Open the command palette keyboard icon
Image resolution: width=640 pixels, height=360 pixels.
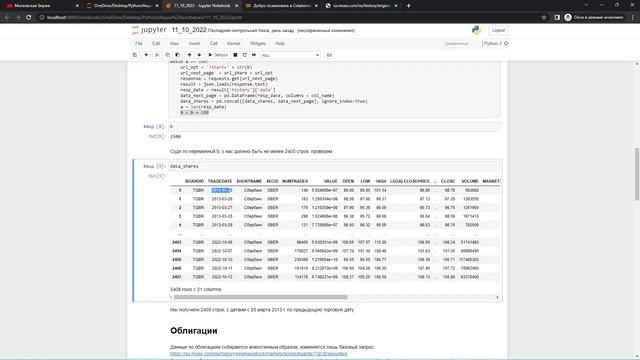coord(329,55)
